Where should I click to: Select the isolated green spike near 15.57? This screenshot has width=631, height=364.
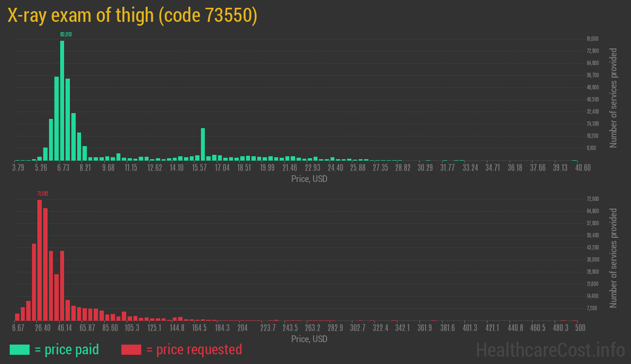pyautogui.click(x=203, y=144)
